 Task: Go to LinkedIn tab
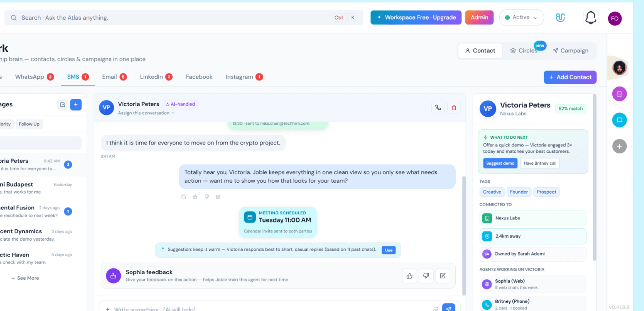(156, 77)
